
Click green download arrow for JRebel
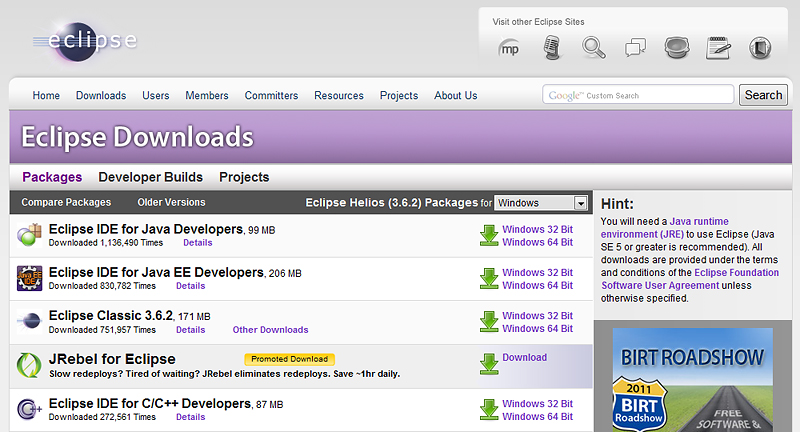[x=489, y=364]
